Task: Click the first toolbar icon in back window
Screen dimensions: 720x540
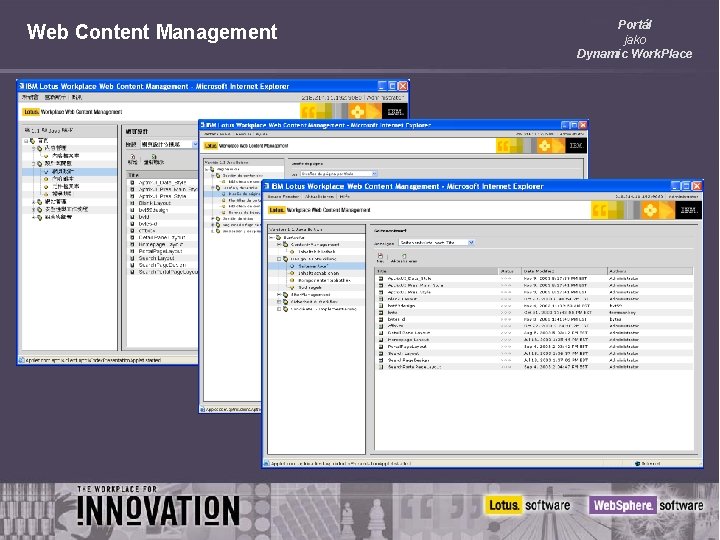Action: (x=132, y=159)
